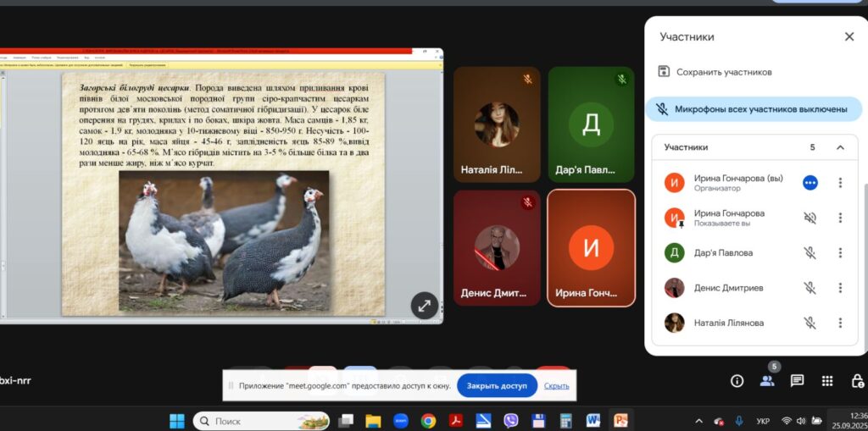Viewport: 868px width, 431px height.
Task: Click the Закрыть доступ button
Action: (x=497, y=385)
